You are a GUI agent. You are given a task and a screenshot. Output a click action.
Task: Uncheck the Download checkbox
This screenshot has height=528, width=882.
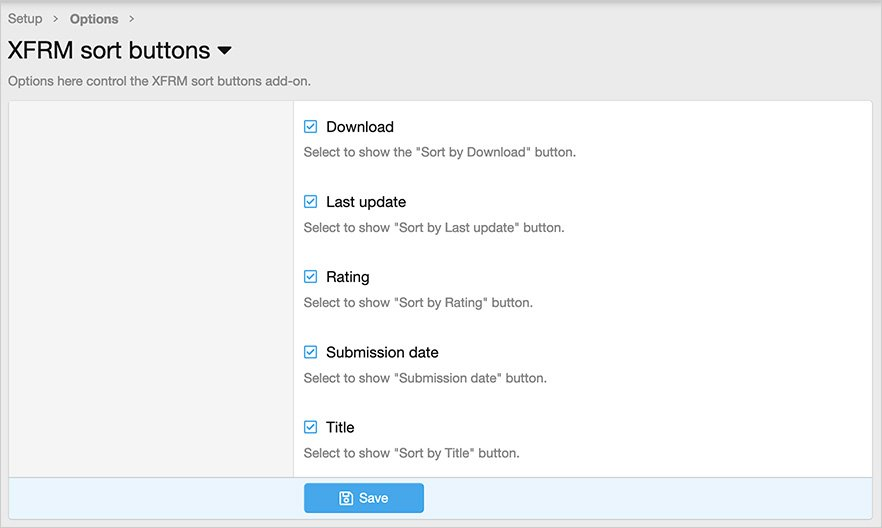pos(311,127)
